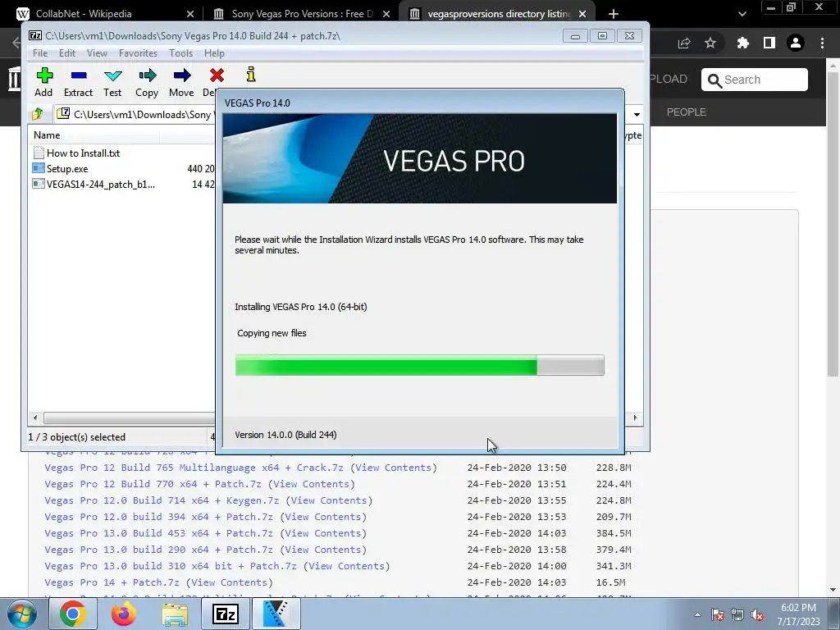The width and height of the screenshot is (840, 630).
Task: Open File Explorer from the taskbar
Action: [175, 614]
